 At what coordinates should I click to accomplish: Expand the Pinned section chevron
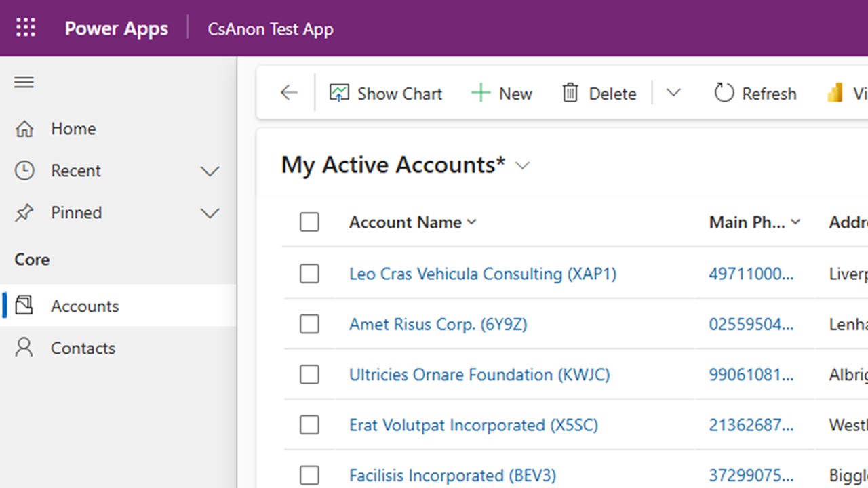[x=210, y=213]
